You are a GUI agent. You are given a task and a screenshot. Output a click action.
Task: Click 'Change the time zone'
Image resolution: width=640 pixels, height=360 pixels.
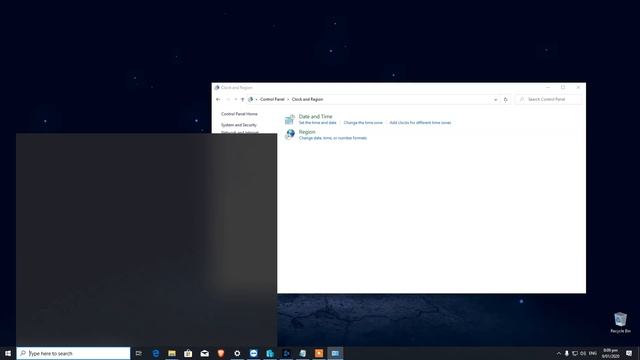tap(363, 122)
